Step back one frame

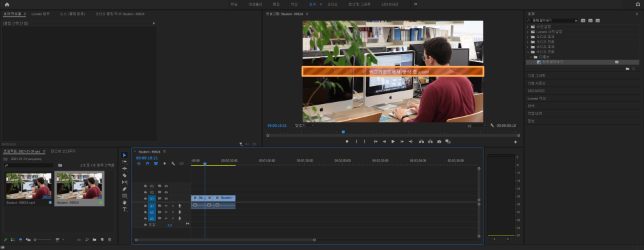click(384, 141)
